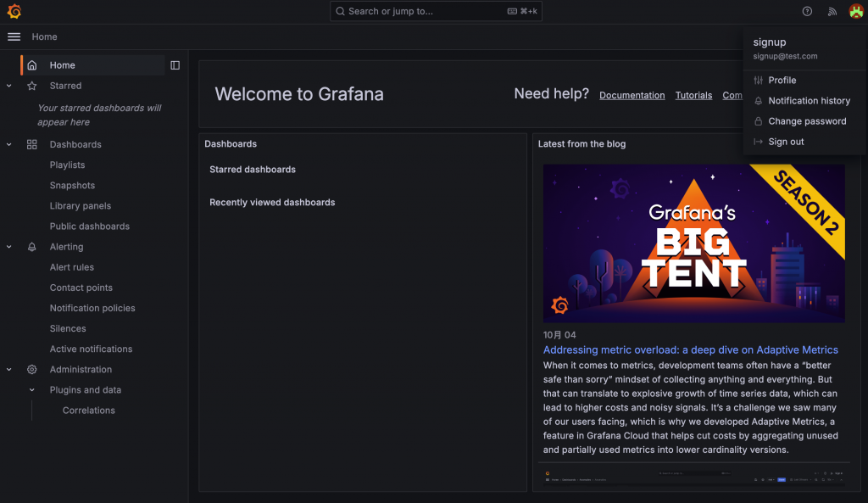Viewport: 868px width, 503px height.
Task: Open Silences in sidebar
Action: [x=68, y=329]
